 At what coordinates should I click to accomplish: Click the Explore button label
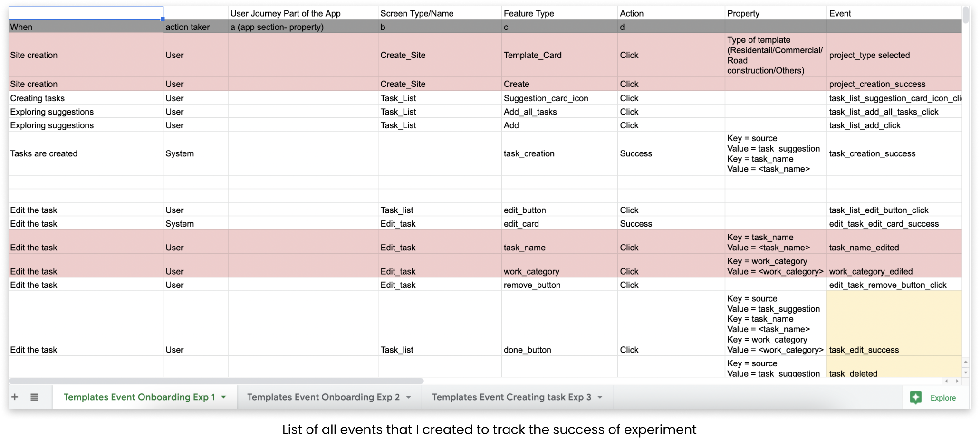click(x=943, y=398)
